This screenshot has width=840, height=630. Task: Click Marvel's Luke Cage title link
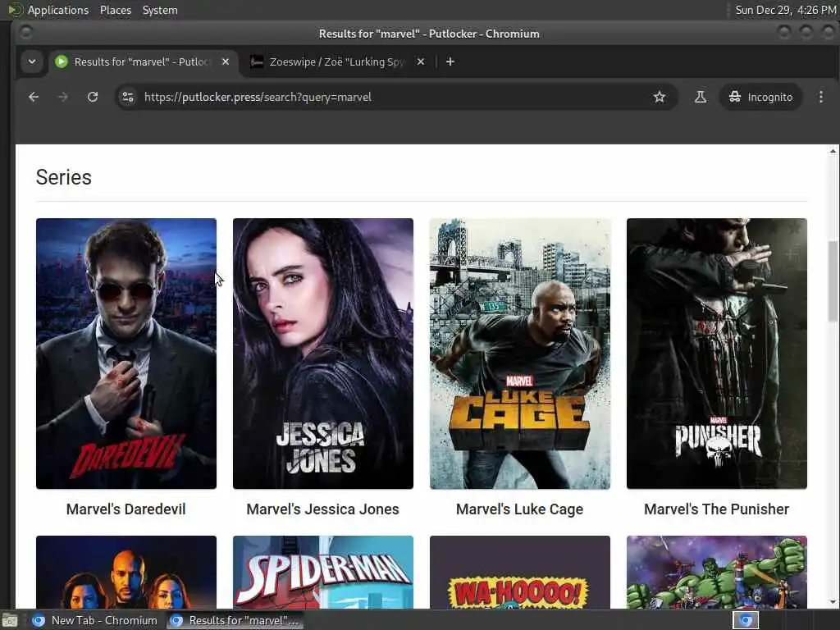(519, 509)
